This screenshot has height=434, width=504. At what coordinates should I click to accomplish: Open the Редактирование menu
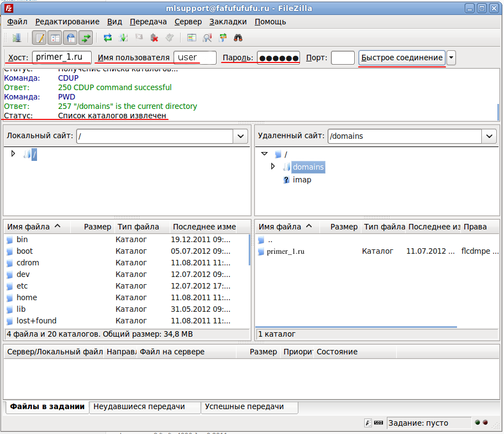[67, 22]
